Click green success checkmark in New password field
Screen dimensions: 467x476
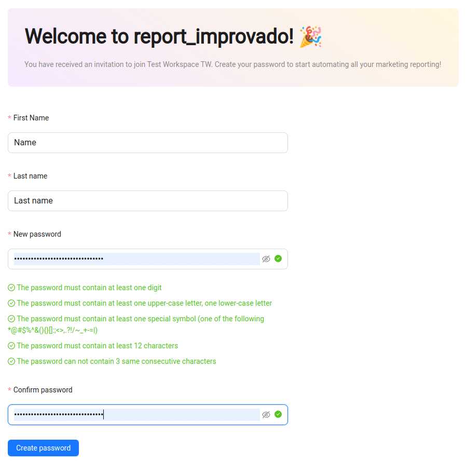pos(278,259)
